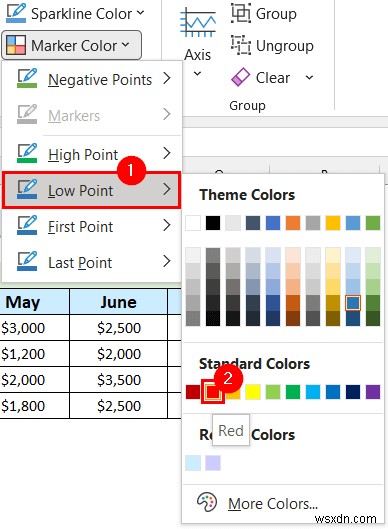Open the Axis options icon
The width and height of the screenshot is (388, 529).
click(x=198, y=23)
